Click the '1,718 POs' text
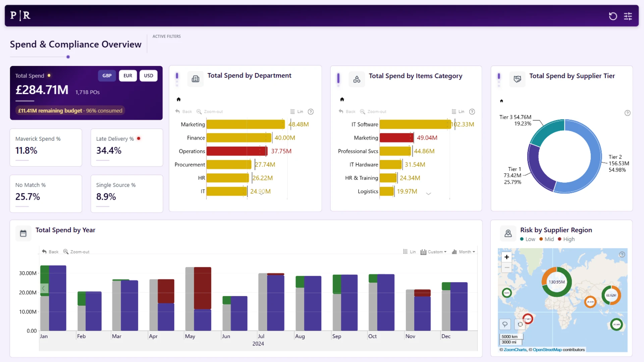 click(x=88, y=92)
